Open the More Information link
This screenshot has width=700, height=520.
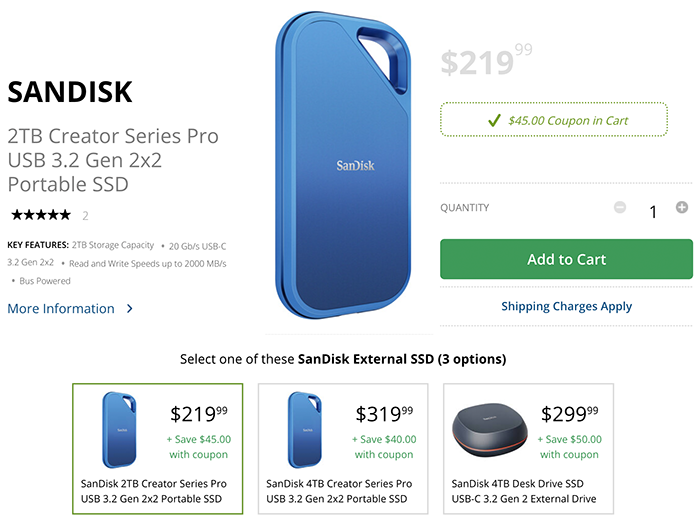(x=61, y=308)
